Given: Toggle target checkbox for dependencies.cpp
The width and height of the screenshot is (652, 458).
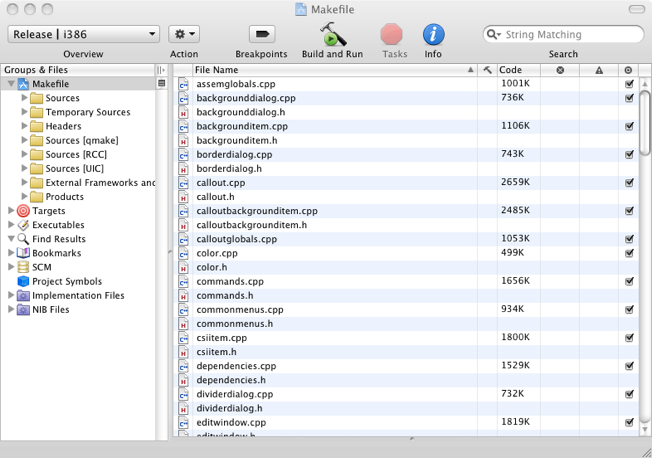Looking at the screenshot, I should tap(629, 366).
